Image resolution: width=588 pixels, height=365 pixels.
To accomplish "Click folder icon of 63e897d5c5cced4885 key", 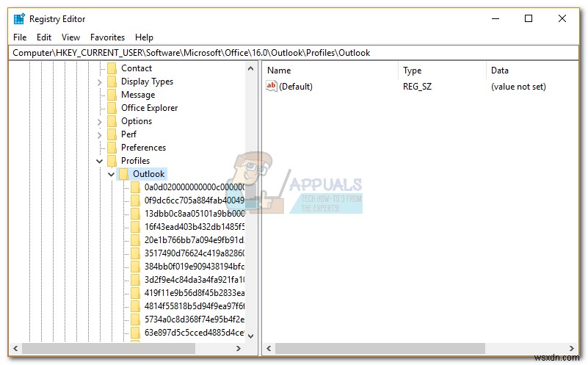I will coord(135,333).
